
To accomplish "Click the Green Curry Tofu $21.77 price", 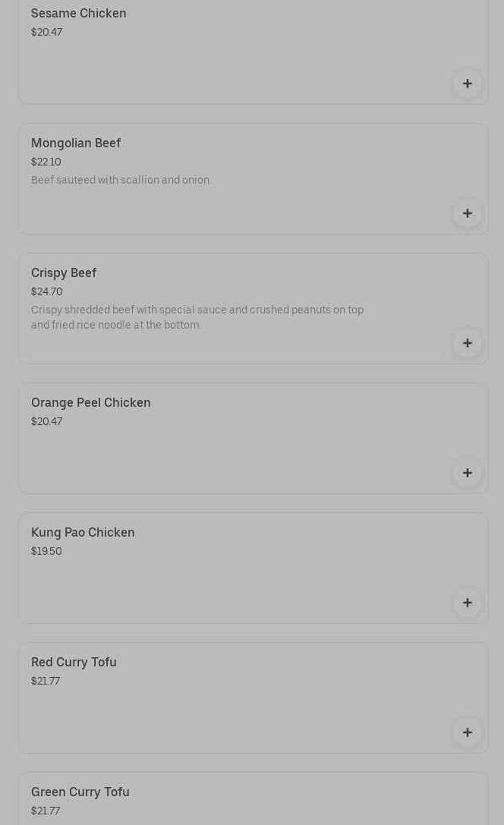I will (46, 811).
